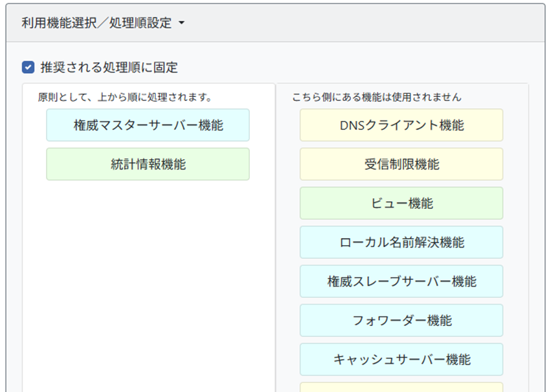Screen dimensions: 551x392
Task: Click the gap between 権威マスター and 統計情報 blocks
Action: (148, 145)
